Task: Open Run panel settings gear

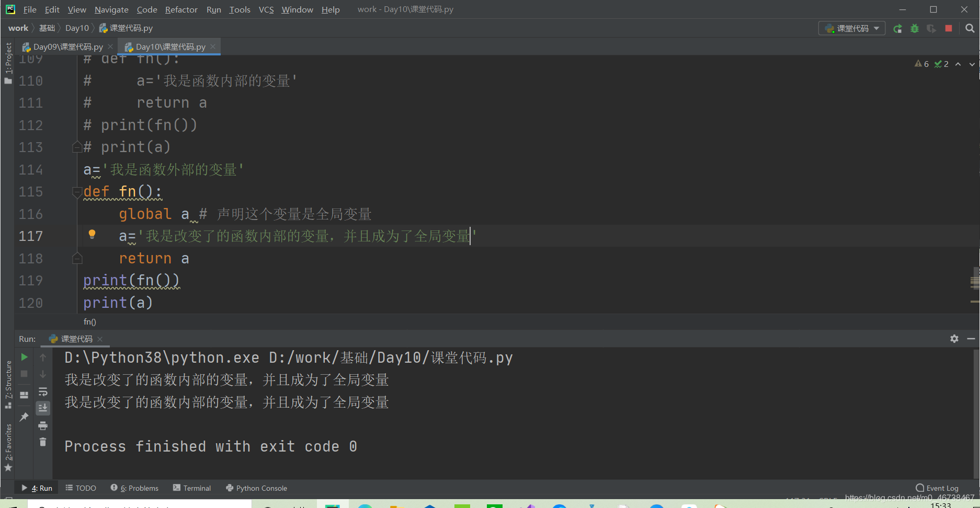Action: click(x=954, y=339)
